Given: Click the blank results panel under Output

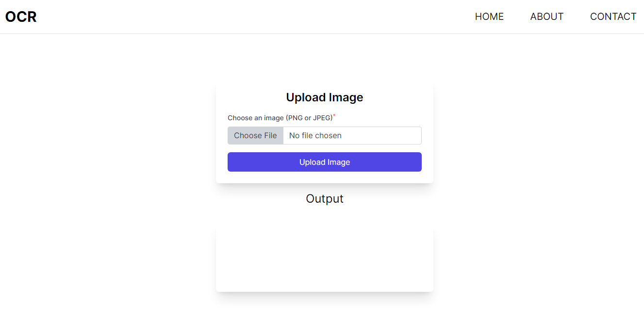Looking at the screenshot, I should pyautogui.click(x=324, y=260).
